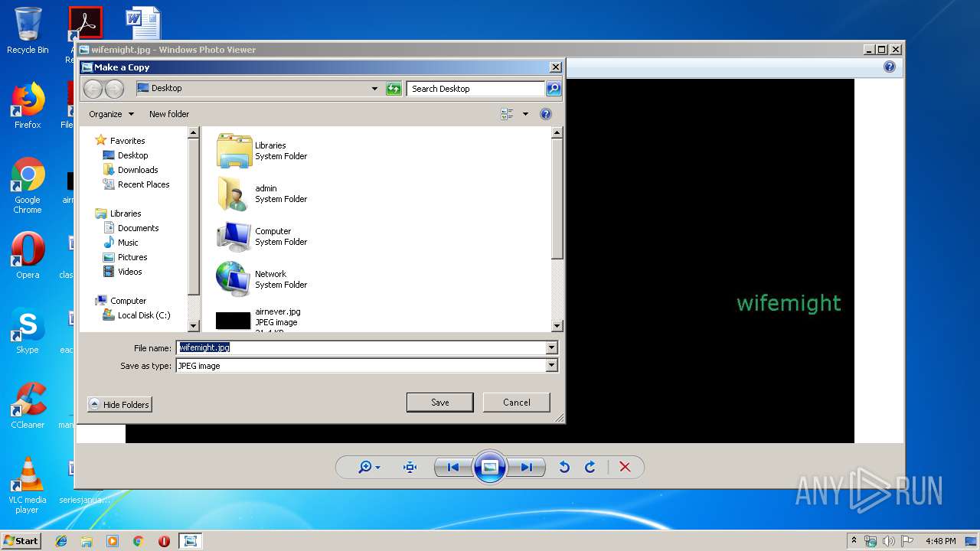Open the Organize dropdown menu

click(x=112, y=114)
